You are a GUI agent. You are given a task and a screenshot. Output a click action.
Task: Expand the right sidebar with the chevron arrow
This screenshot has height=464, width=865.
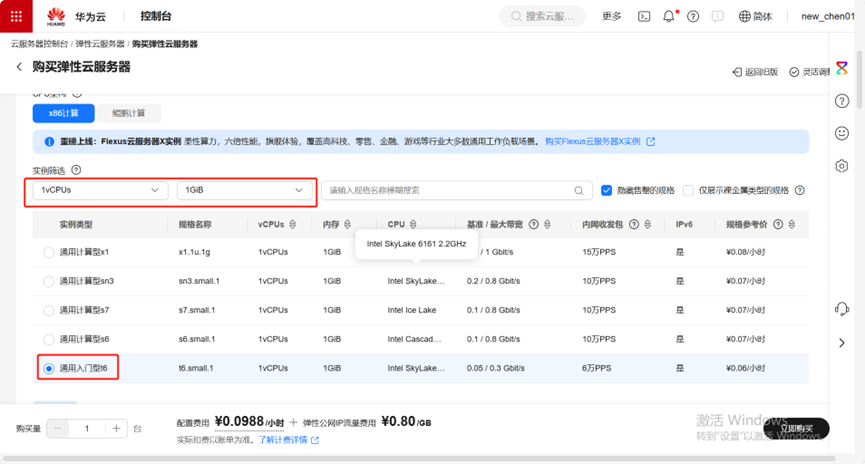click(841, 343)
